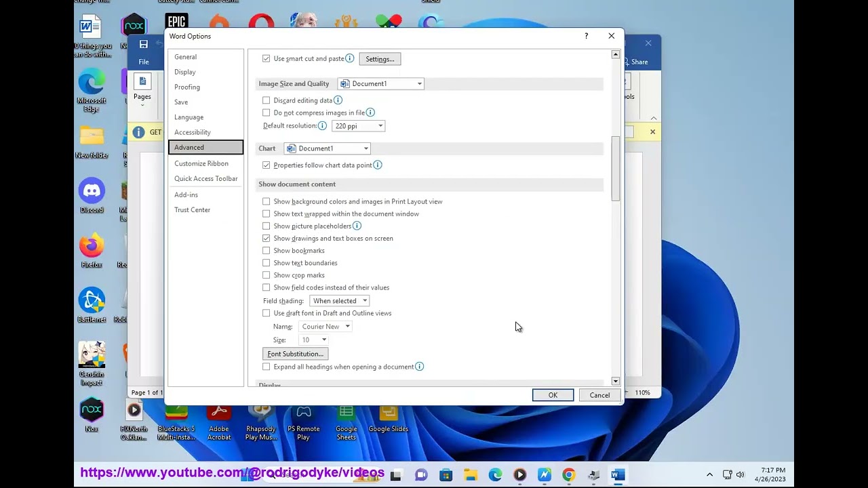This screenshot has width=868, height=488.
Task: Enable Show text boundaries option
Action: (266, 263)
